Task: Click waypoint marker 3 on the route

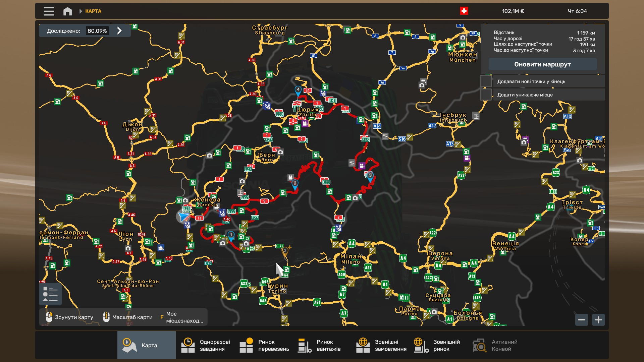Action: (x=370, y=176)
